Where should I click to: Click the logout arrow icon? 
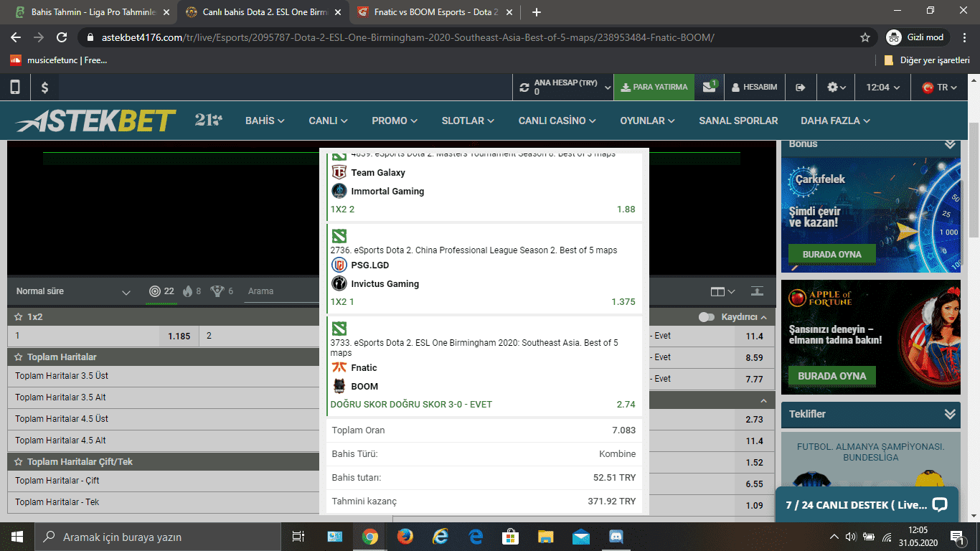pyautogui.click(x=801, y=87)
